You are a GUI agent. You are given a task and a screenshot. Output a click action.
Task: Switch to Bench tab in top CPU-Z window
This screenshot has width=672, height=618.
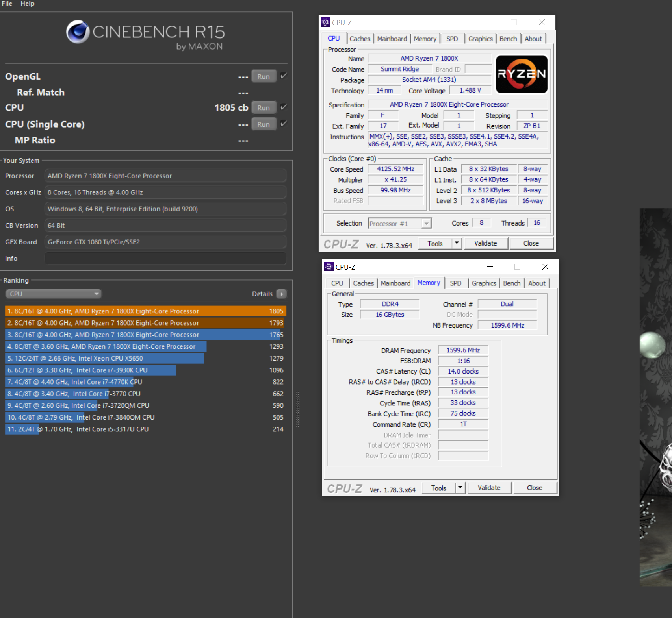click(x=508, y=39)
